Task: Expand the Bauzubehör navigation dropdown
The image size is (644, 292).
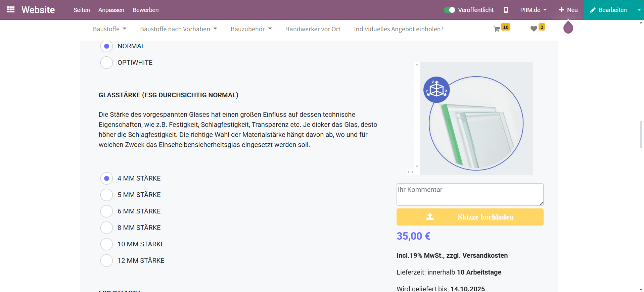Action: (x=251, y=29)
